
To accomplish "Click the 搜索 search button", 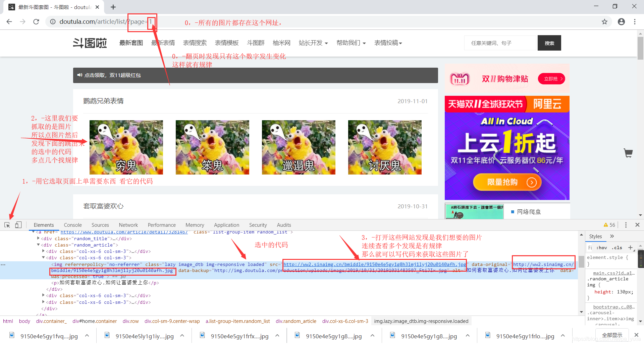I will click(x=549, y=43).
